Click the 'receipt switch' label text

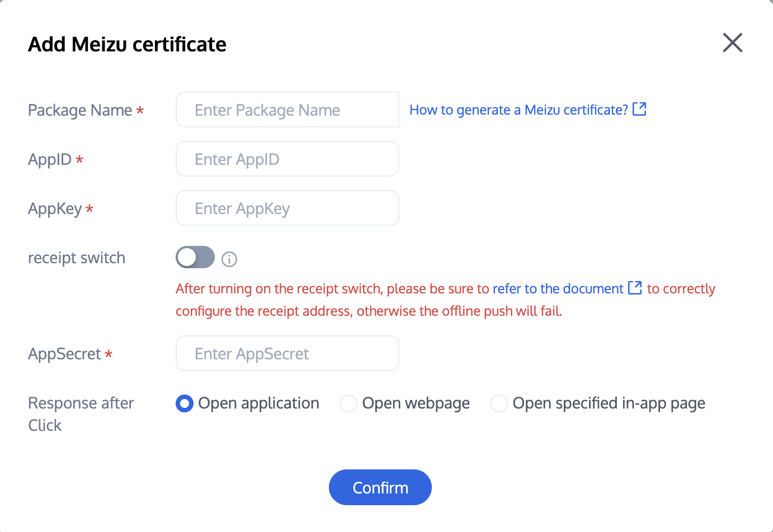[77, 258]
